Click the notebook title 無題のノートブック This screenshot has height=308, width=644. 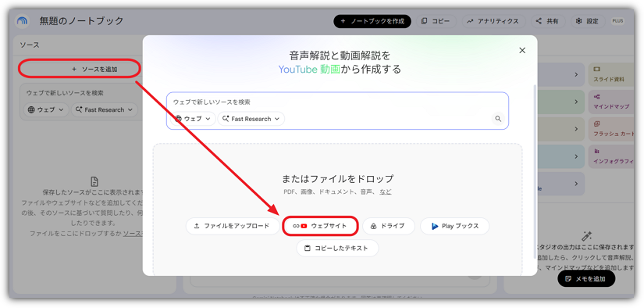(x=81, y=21)
